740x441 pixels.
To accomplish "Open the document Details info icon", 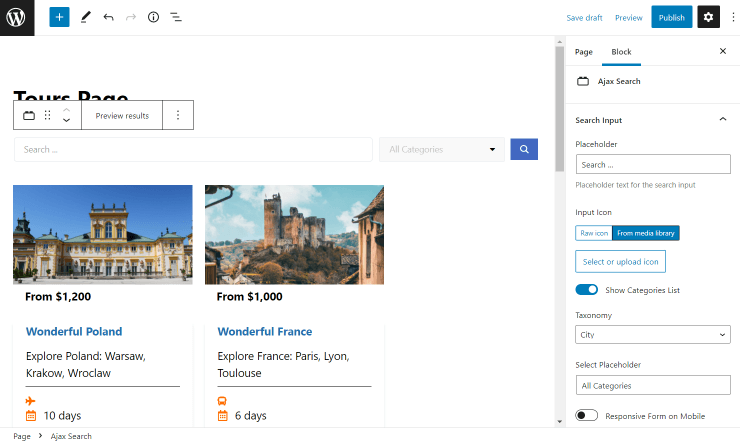I will tap(153, 17).
